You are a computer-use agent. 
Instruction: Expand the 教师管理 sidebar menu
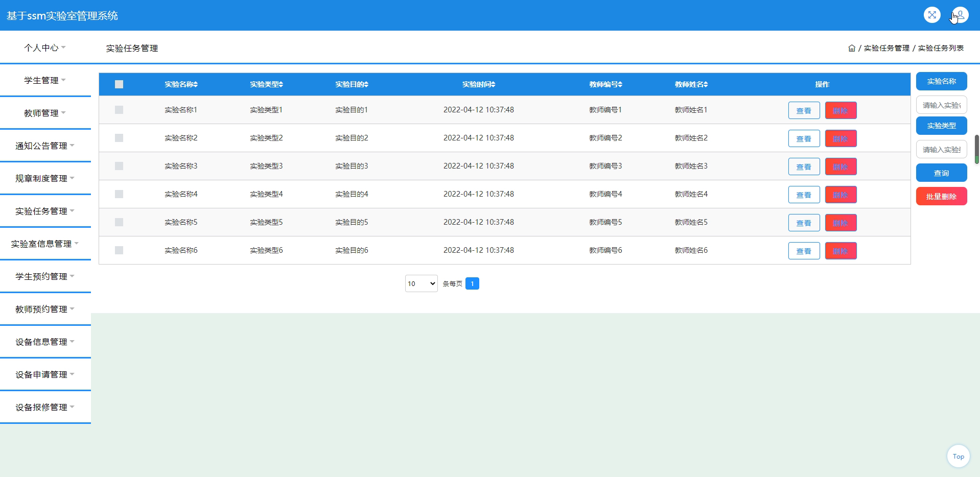click(45, 113)
